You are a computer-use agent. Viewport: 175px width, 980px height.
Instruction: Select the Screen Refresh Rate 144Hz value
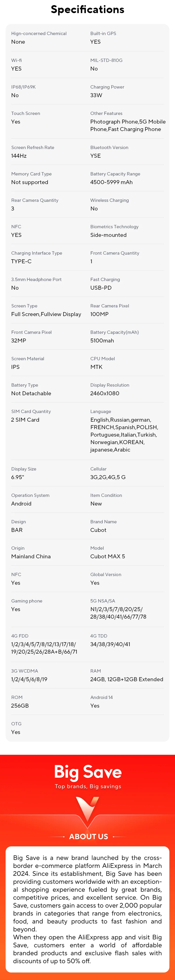point(19,156)
